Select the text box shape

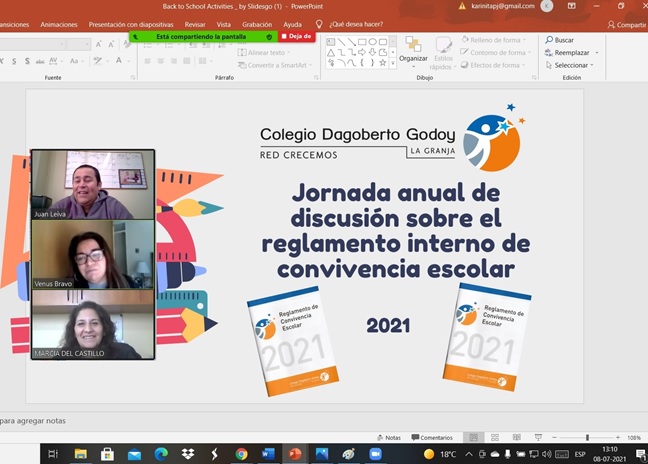point(331,42)
